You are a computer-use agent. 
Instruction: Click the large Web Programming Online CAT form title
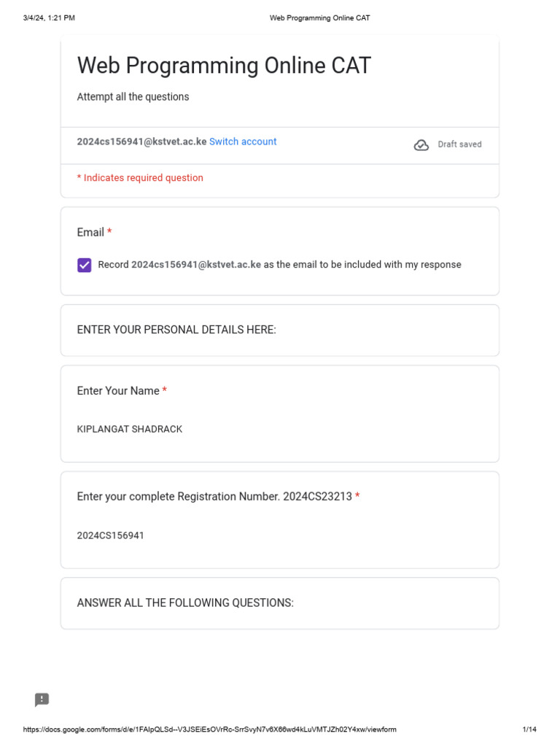(224, 66)
